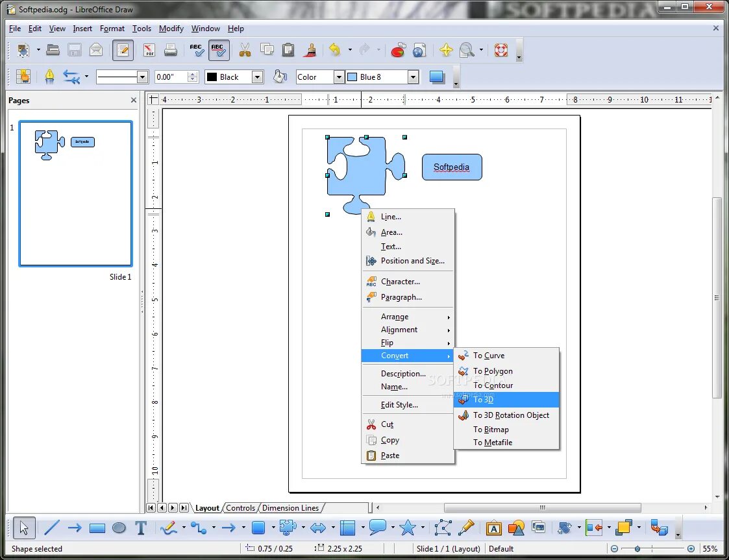Viewport: 729px width, 560px height.
Task: Click the Format Paintbrush icon
Action: (x=310, y=50)
